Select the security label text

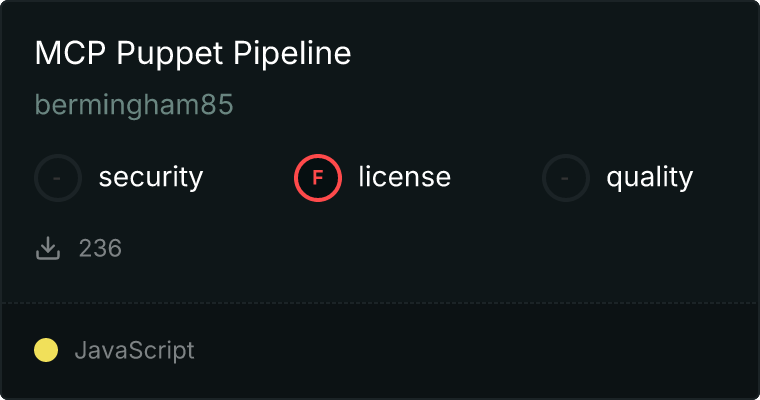coord(150,178)
